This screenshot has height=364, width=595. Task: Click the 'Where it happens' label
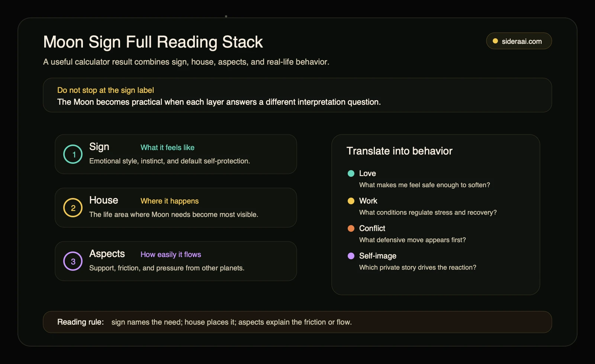(x=170, y=201)
